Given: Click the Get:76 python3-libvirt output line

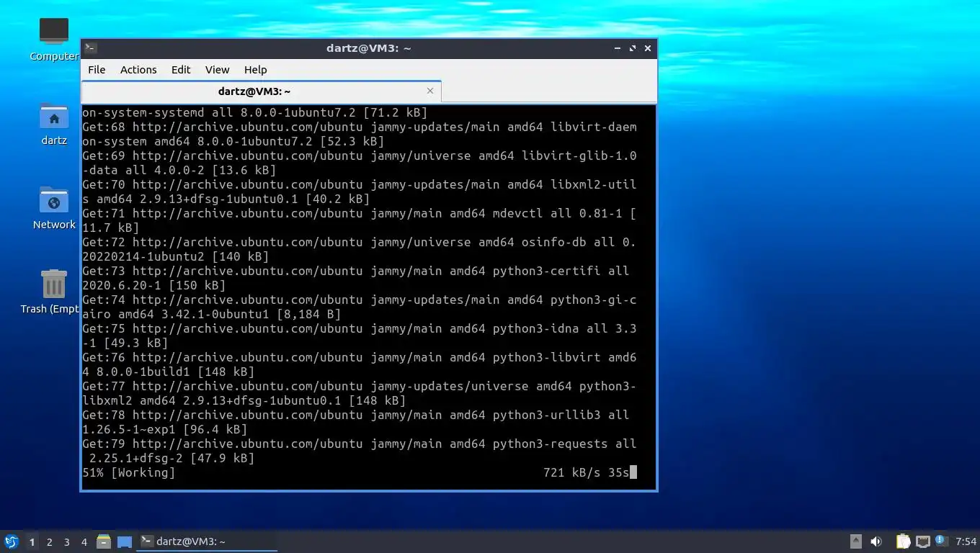Looking at the screenshot, I should coord(360,364).
